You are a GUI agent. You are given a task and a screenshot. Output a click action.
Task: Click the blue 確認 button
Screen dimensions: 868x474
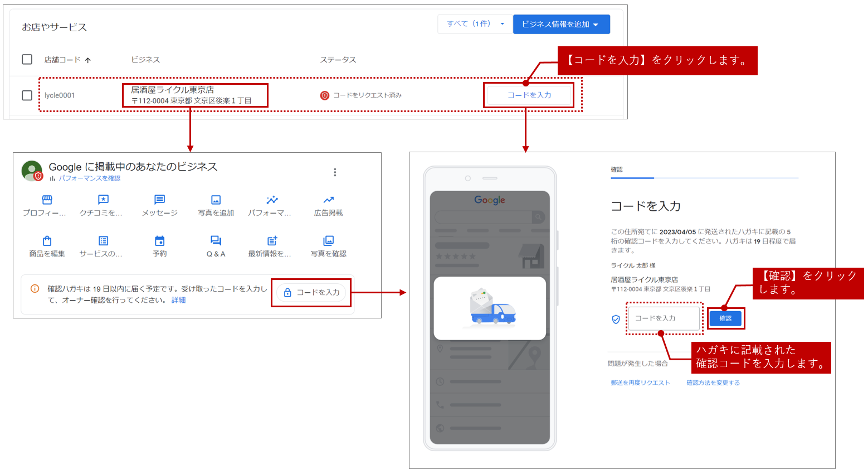(725, 318)
